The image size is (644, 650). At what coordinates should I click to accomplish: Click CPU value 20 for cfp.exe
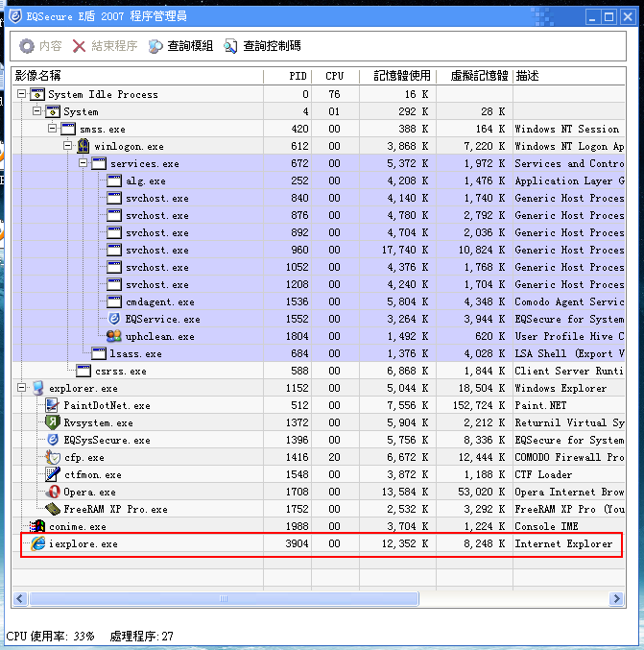[x=334, y=457]
